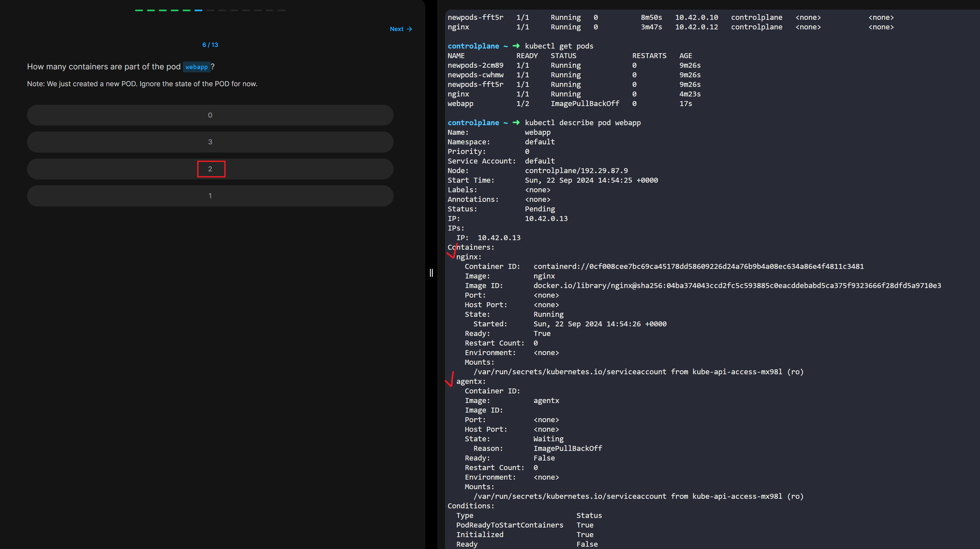Viewport: 980px width, 549px height.
Task: Select answer option 3
Action: (x=210, y=142)
